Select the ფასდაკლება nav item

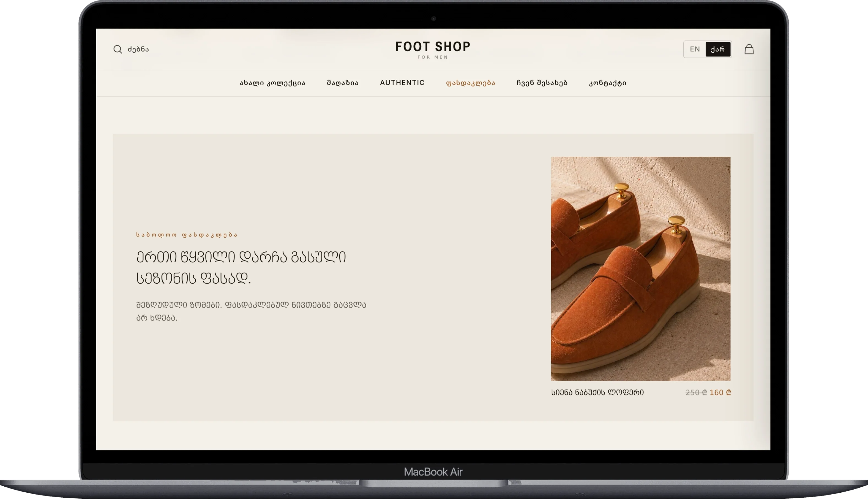pyautogui.click(x=471, y=83)
